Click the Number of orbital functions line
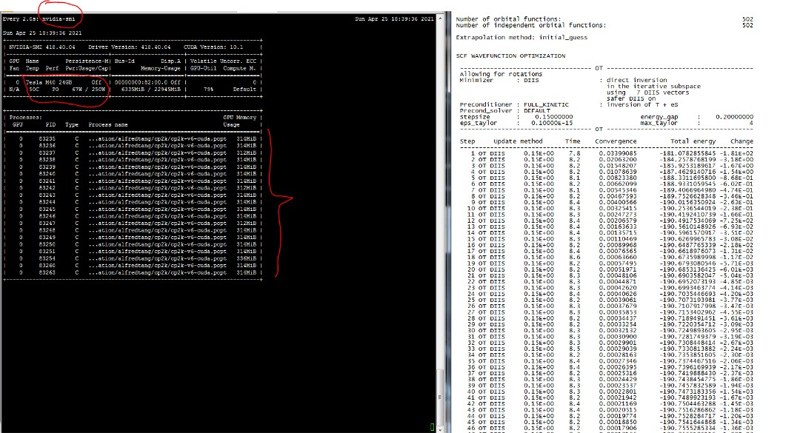800x433 pixels. (605, 19)
